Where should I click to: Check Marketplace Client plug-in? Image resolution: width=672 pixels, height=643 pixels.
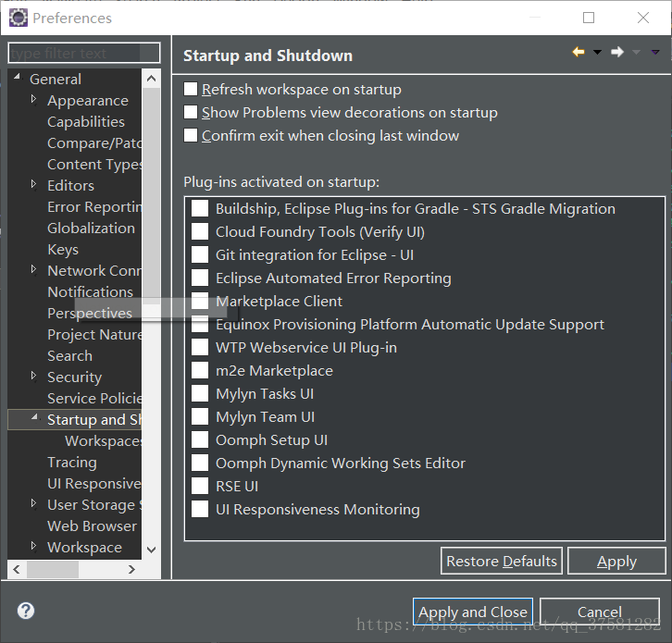[x=200, y=302]
